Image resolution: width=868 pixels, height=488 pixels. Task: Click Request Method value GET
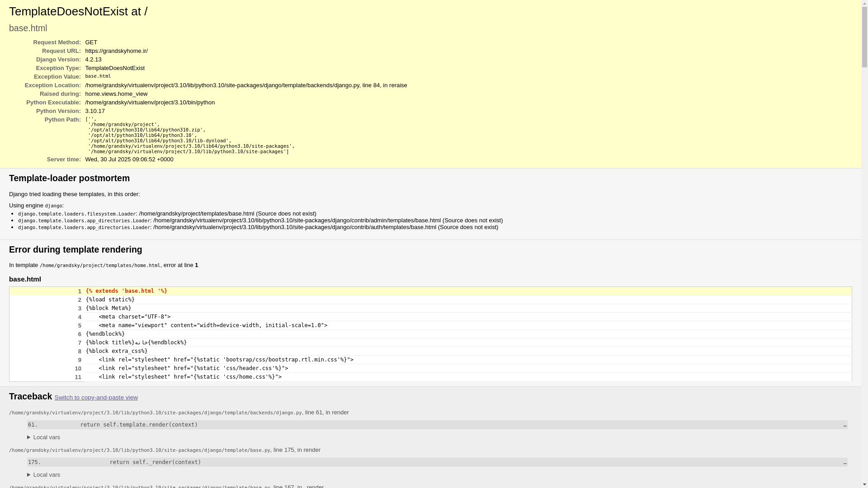pyautogui.click(x=91, y=42)
